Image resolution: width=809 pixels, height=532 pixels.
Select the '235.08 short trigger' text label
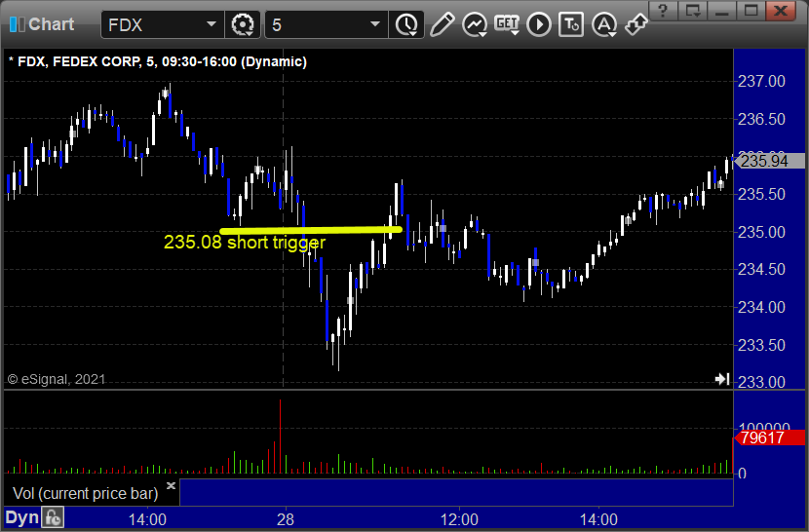coord(245,243)
